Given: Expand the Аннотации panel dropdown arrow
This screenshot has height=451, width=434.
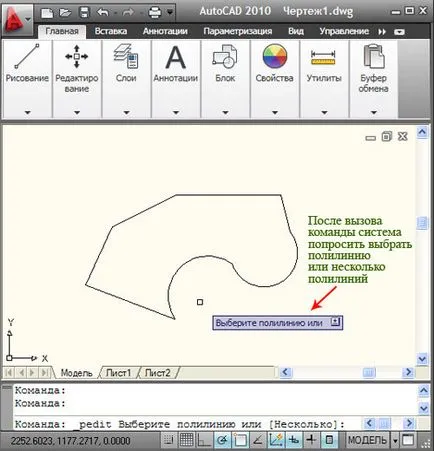Looking at the screenshot, I should [176, 113].
